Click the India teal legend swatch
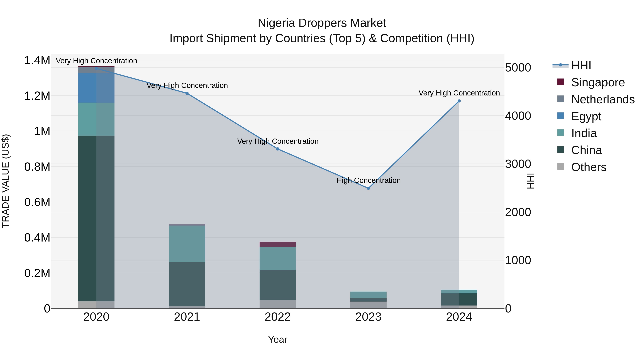Image resolution: width=644 pixels, height=362 pixels. (x=560, y=133)
